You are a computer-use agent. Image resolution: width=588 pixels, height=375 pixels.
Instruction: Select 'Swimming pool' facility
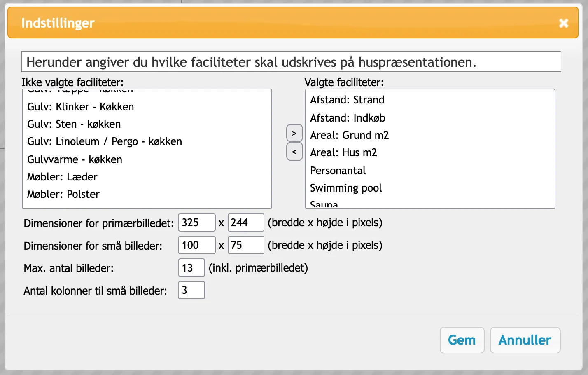(x=346, y=188)
